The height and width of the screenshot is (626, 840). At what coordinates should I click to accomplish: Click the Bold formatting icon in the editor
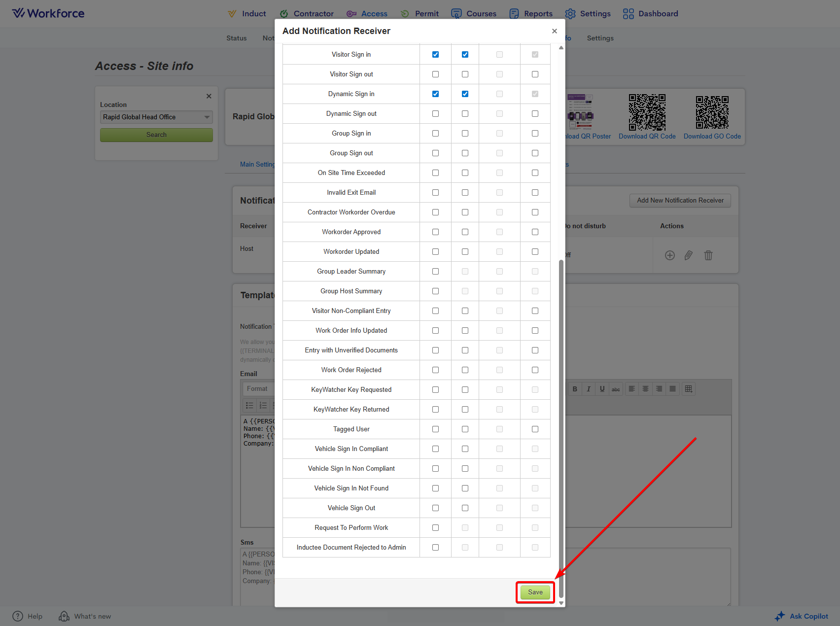click(575, 389)
